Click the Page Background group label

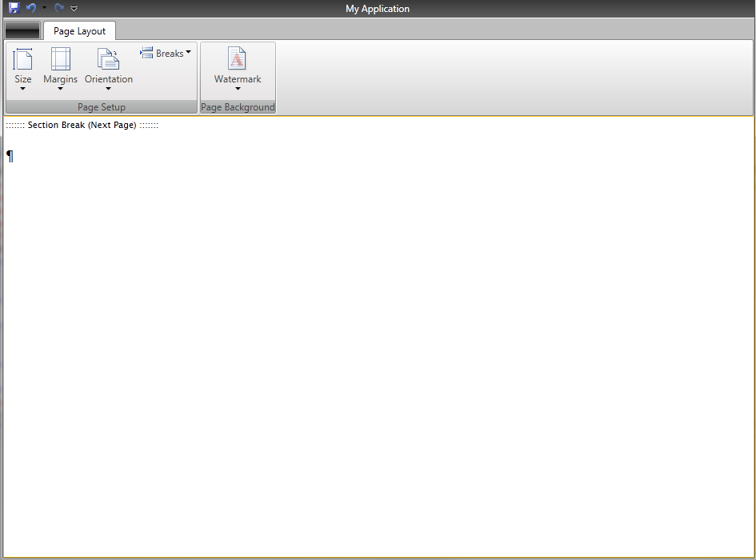pos(238,107)
